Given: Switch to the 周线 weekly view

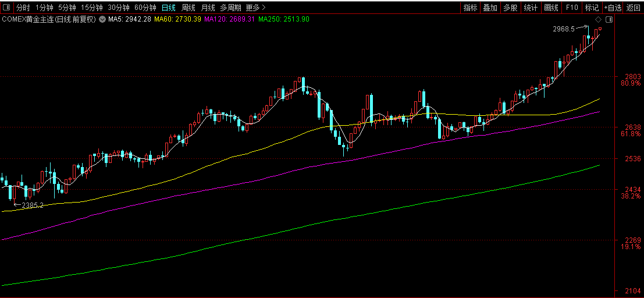Looking at the screenshot, I should tap(188, 8).
